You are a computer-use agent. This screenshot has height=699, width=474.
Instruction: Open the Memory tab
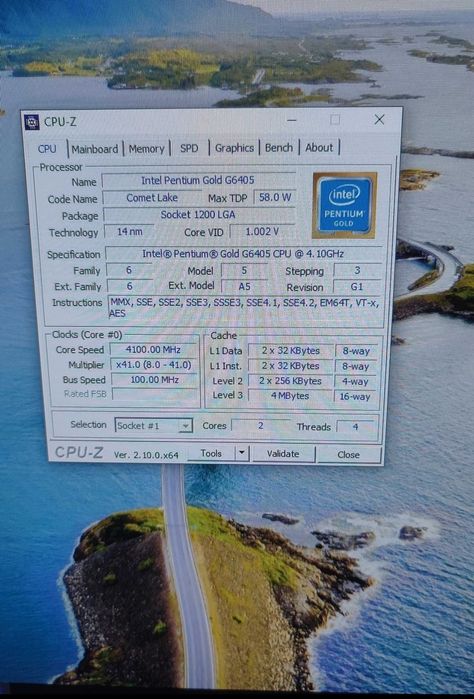[146, 148]
